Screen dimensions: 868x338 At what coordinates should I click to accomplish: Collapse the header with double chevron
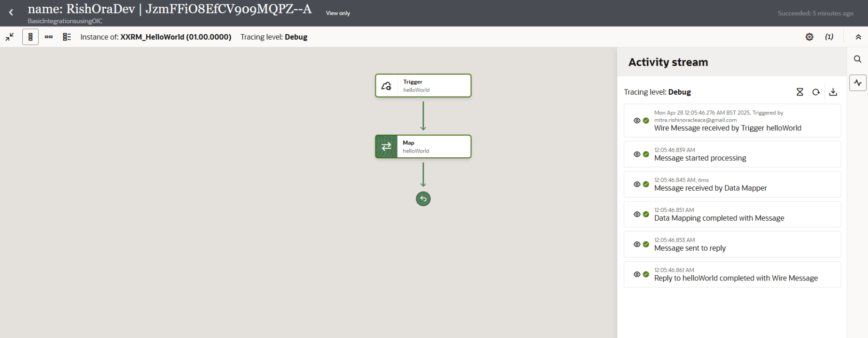click(858, 37)
